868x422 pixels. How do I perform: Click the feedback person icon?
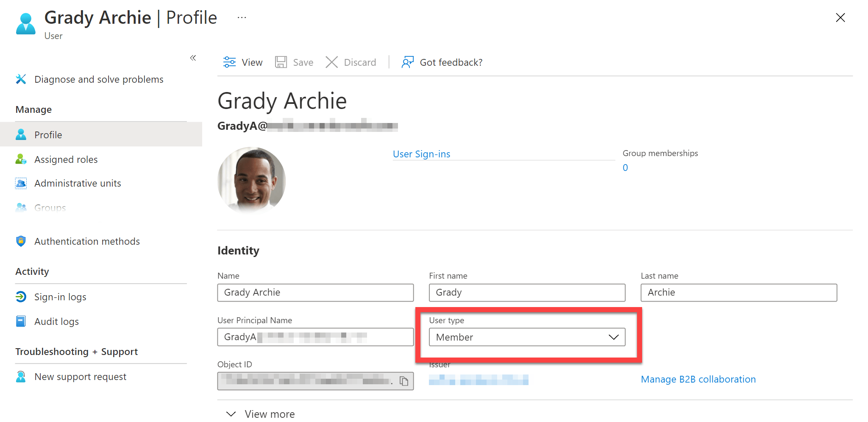(407, 62)
